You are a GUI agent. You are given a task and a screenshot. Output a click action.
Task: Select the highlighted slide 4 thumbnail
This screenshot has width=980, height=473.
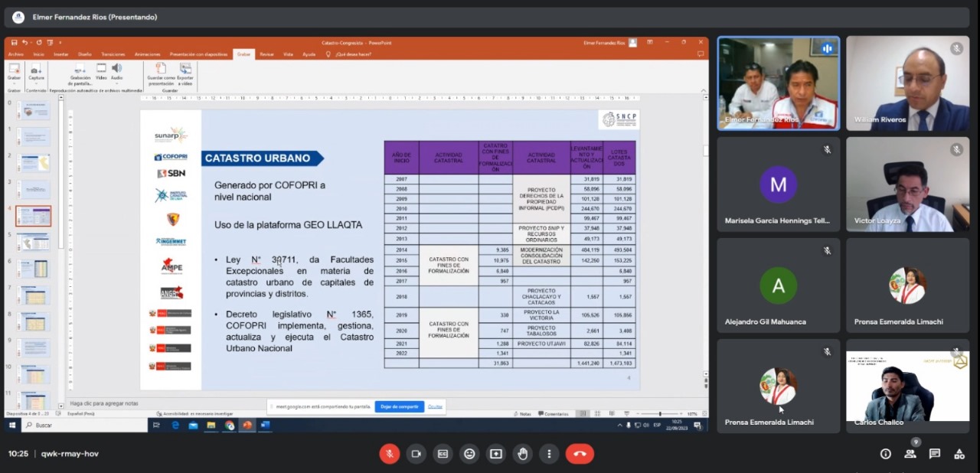(34, 216)
